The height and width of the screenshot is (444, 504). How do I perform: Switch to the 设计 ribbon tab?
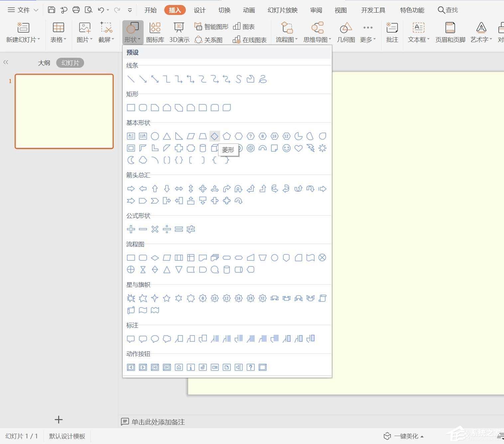coord(200,10)
